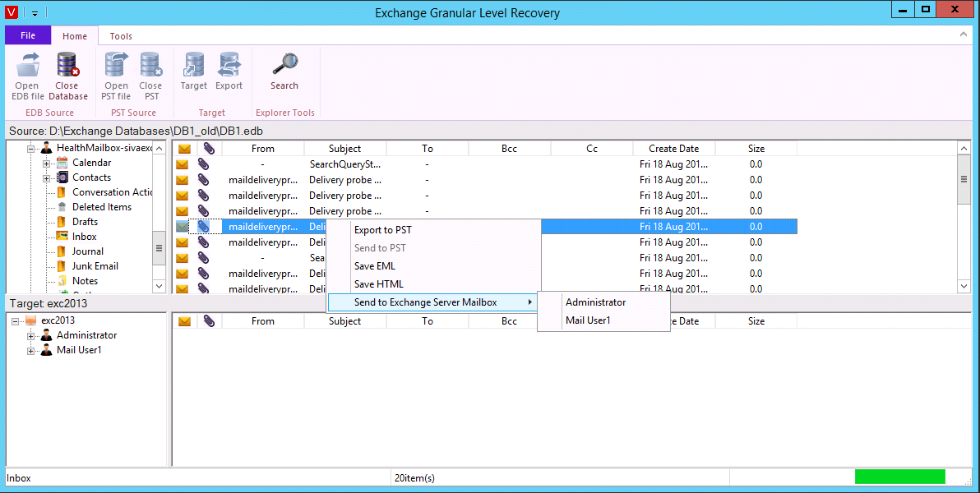Select Mail User1 in target tree
980x493 pixels.
tap(79, 351)
